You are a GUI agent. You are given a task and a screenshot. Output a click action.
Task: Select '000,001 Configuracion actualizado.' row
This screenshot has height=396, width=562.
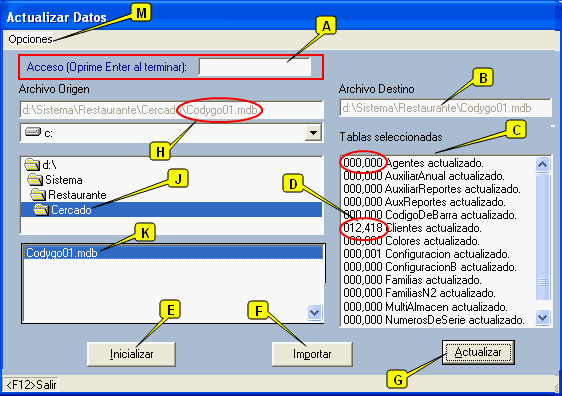tap(437, 254)
